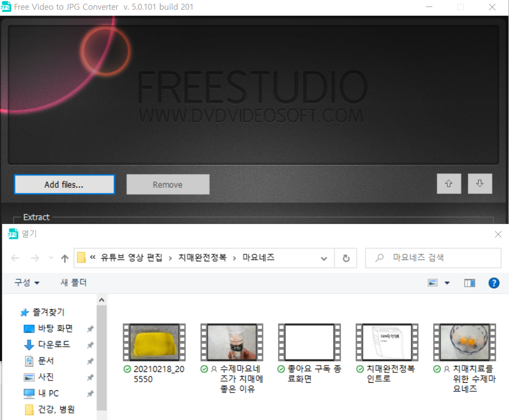Open recent locations dropdown arrow
This screenshot has height=420, width=509.
(51, 258)
